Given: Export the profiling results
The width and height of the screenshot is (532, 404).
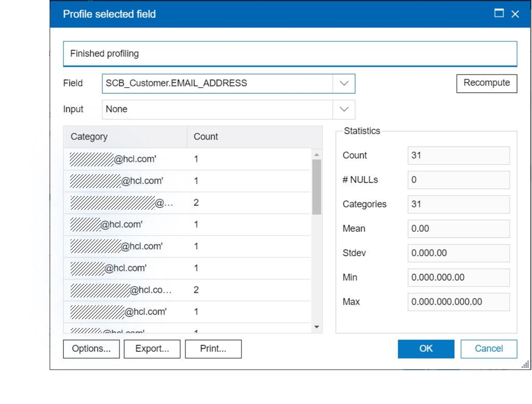Looking at the screenshot, I should (x=152, y=349).
